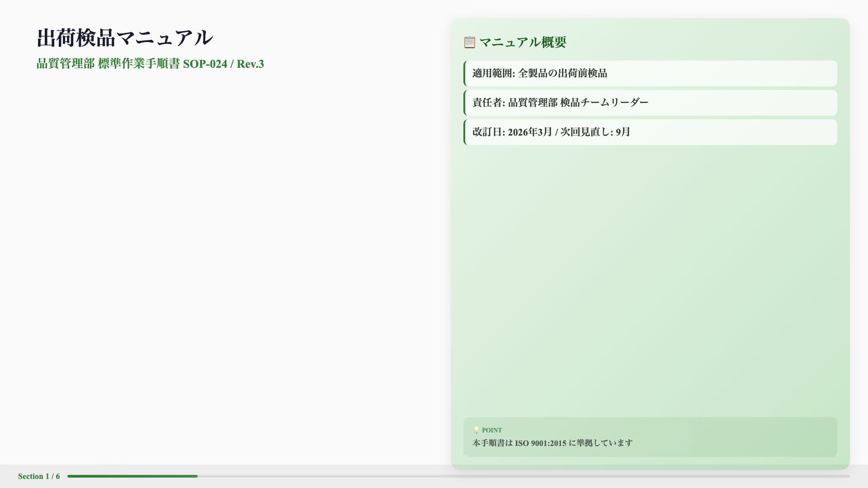Click the ISO 9001:2015 compliance text
Image resolution: width=868 pixels, height=488 pixels.
(x=552, y=443)
